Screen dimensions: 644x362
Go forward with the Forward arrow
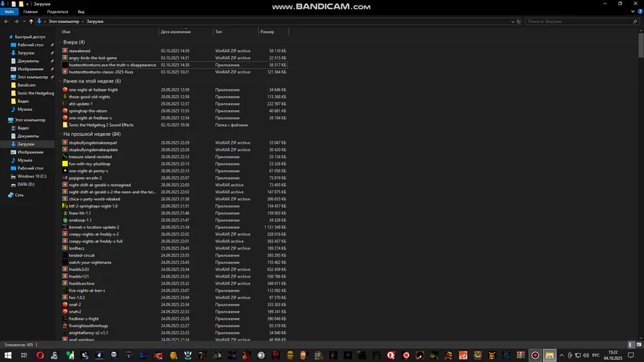pos(16,21)
